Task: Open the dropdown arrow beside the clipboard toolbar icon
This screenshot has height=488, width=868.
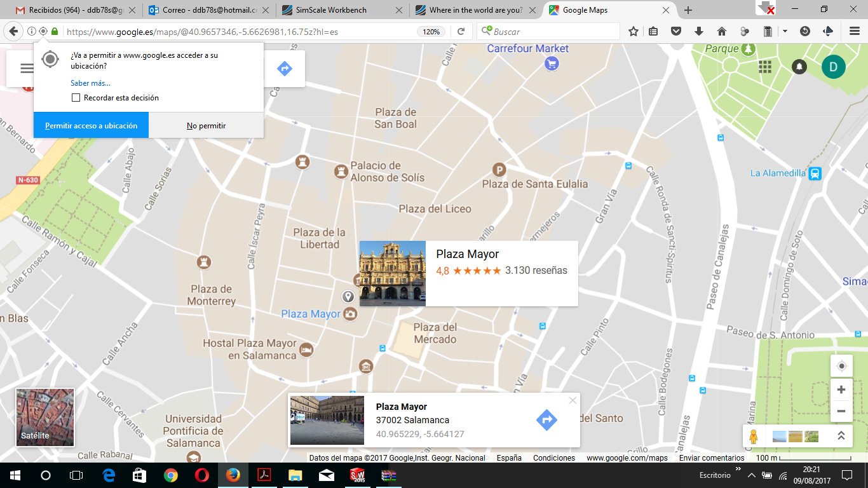Action: 785,31
